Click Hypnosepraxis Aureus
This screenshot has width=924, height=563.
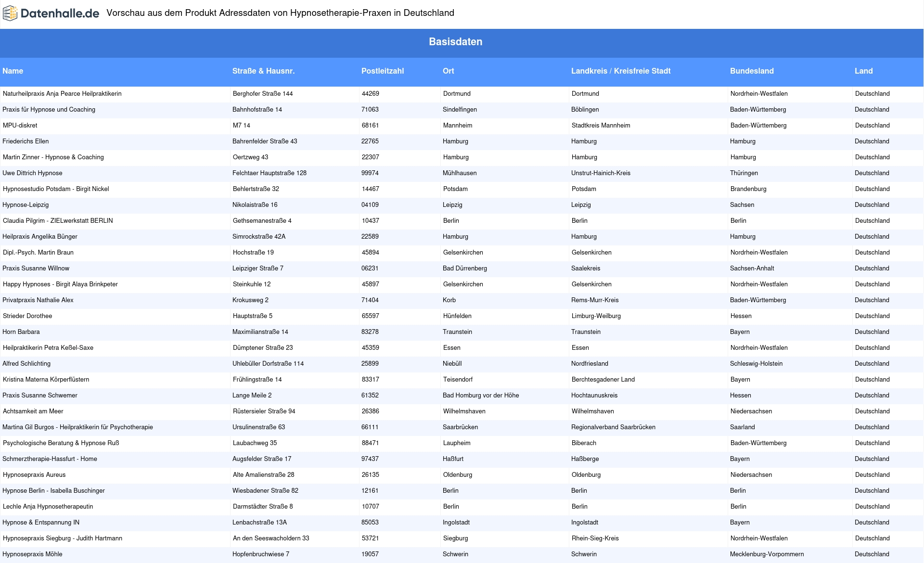(x=34, y=475)
